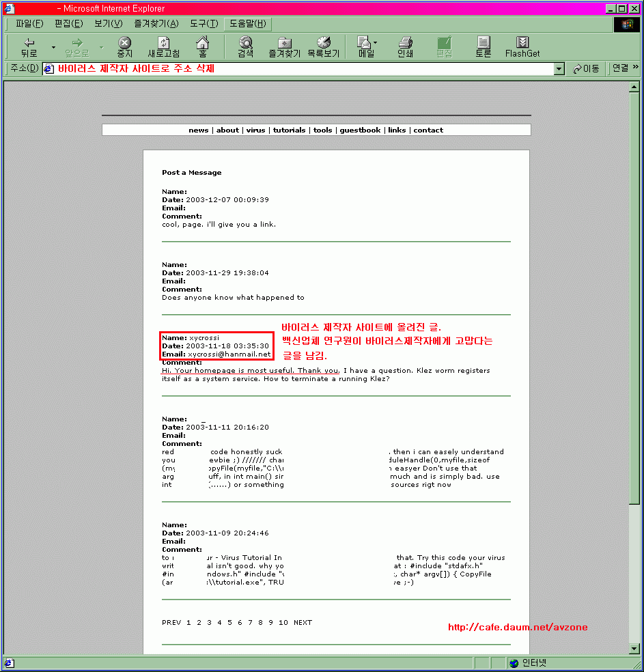This screenshot has height=672, width=644.
Task: Click the Go (이동) button
Action: click(x=586, y=69)
